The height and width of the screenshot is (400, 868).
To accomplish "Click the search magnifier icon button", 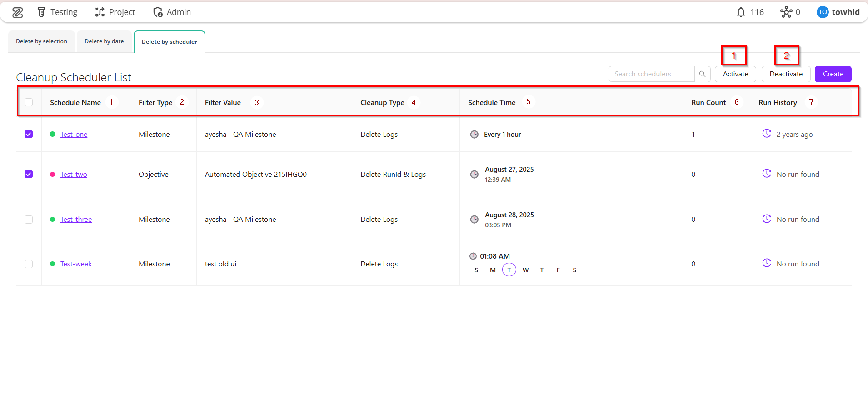I will click(702, 74).
